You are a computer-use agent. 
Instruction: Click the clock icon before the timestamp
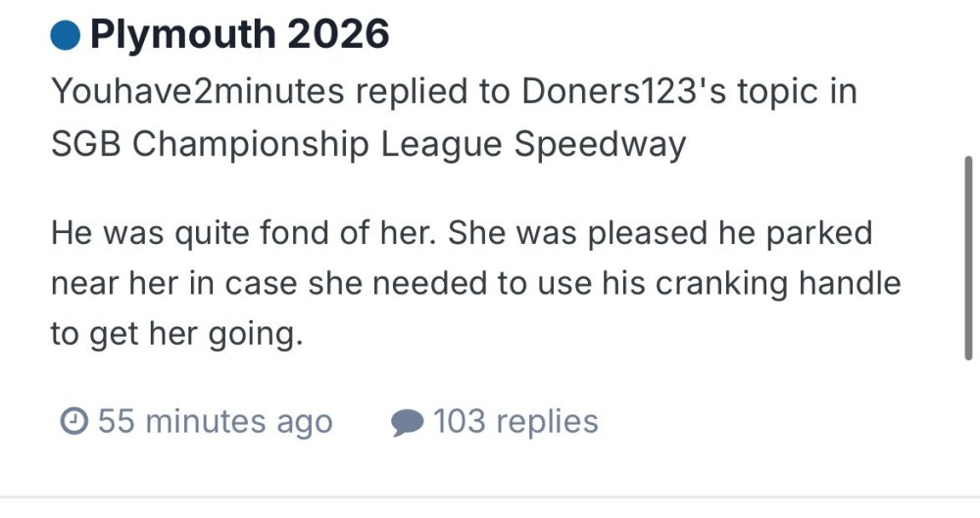(x=73, y=422)
